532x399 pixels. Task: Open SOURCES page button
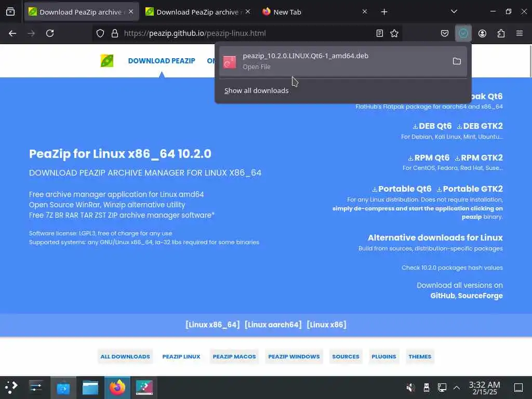(x=345, y=356)
